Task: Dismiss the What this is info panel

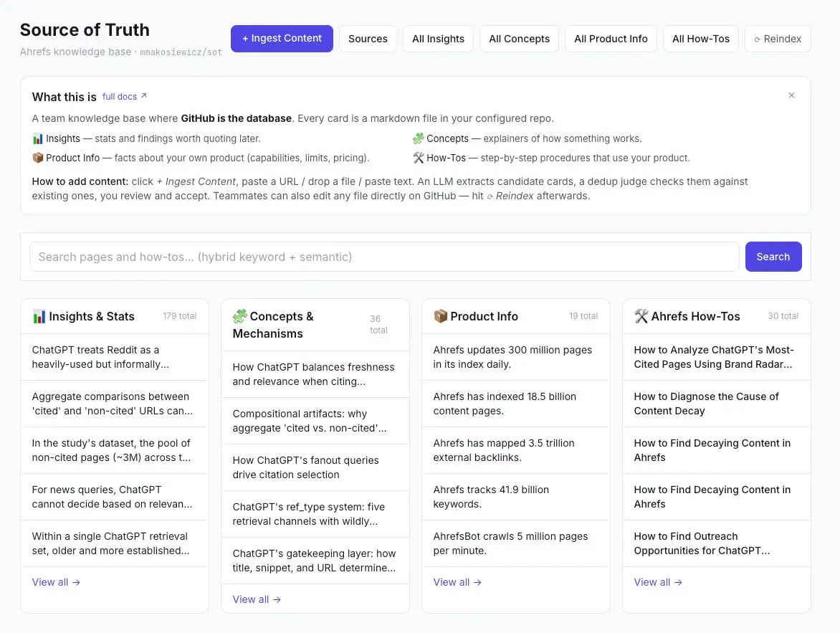Action: (791, 95)
